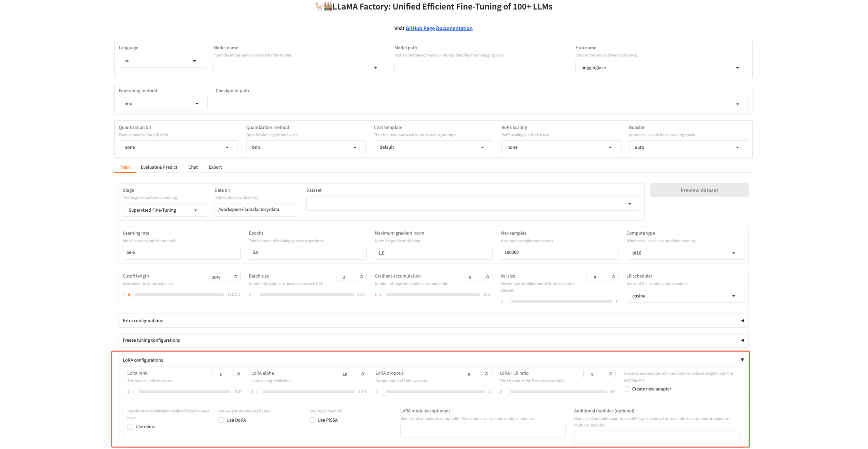The image size is (868, 449).
Task: Open the Finetuning method dropdown
Action: [163, 104]
